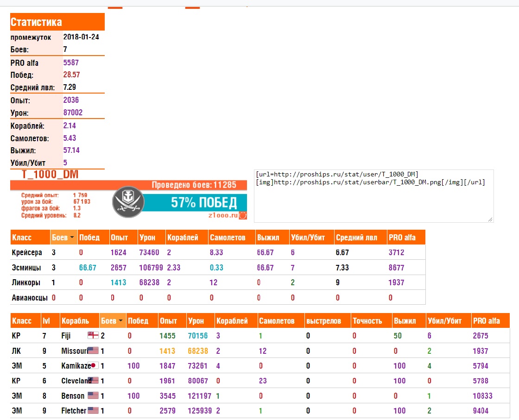Click the Benson ship name

tap(72, 396)
